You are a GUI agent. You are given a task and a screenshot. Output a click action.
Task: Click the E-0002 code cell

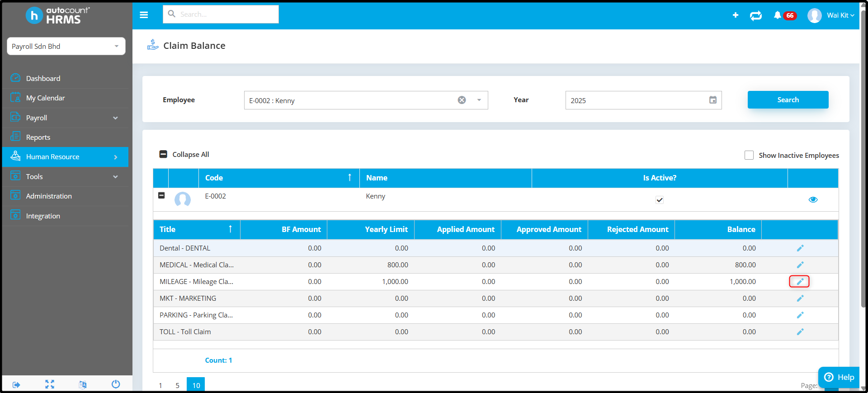coord(215,196)
